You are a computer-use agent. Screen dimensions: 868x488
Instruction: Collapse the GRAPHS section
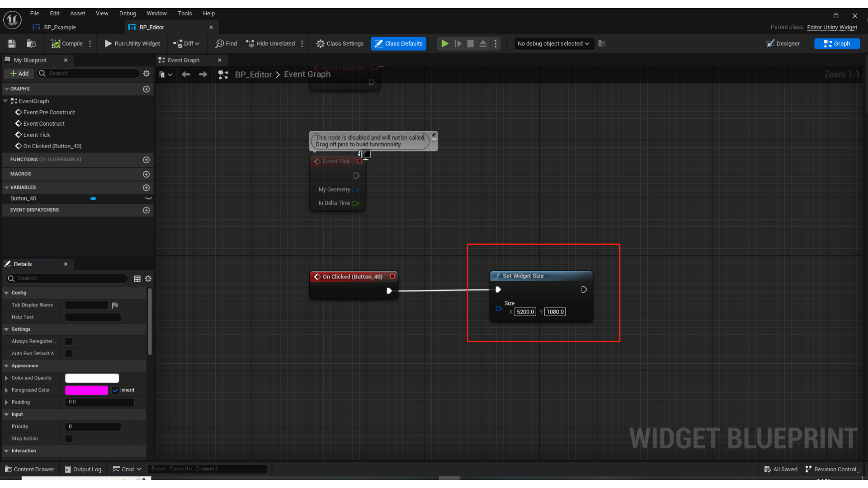[x=6, y=89]
